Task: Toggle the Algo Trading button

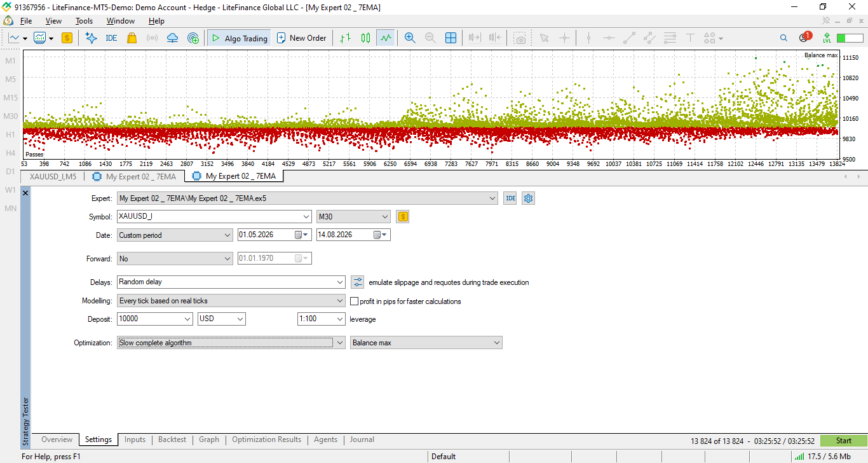Action: [240, 38]
